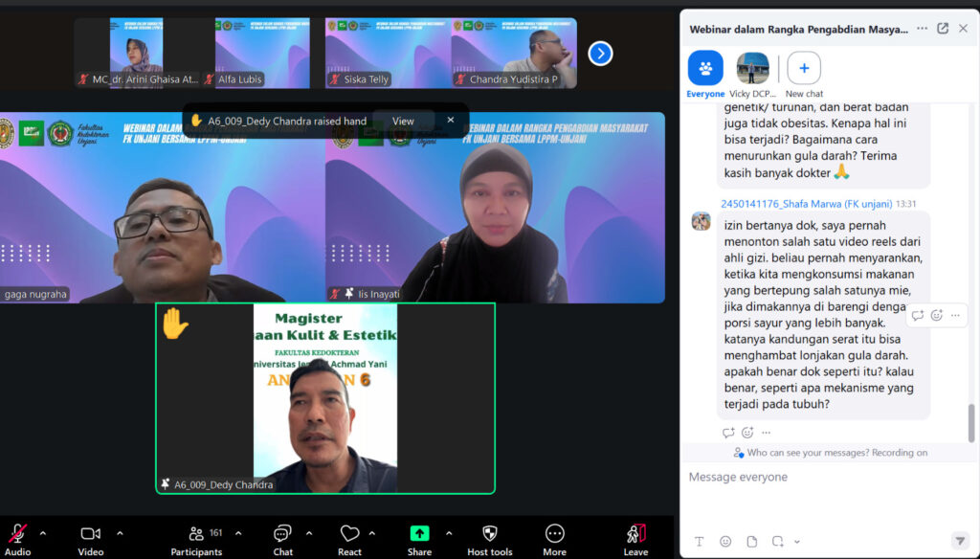Image resolution: width=980 pixels, height=559 pixels.
Task: Expand the Share options arrow
Action: pyautogui.click(x=449, y=533)
